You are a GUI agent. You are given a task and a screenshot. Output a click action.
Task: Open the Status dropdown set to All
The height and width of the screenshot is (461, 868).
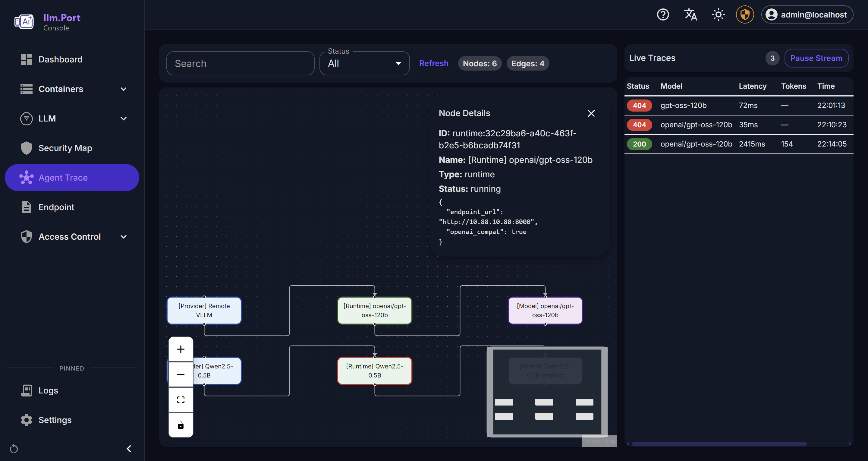(x=364, y=63)
